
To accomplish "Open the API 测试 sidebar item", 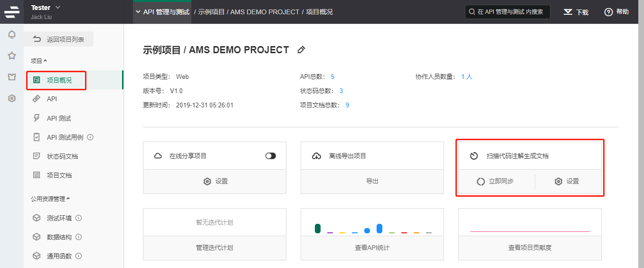I will click(74, 118).
